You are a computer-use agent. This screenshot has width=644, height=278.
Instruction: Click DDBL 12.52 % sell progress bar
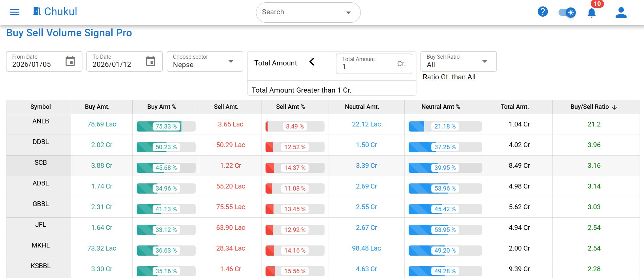click(x=295, y=147)
